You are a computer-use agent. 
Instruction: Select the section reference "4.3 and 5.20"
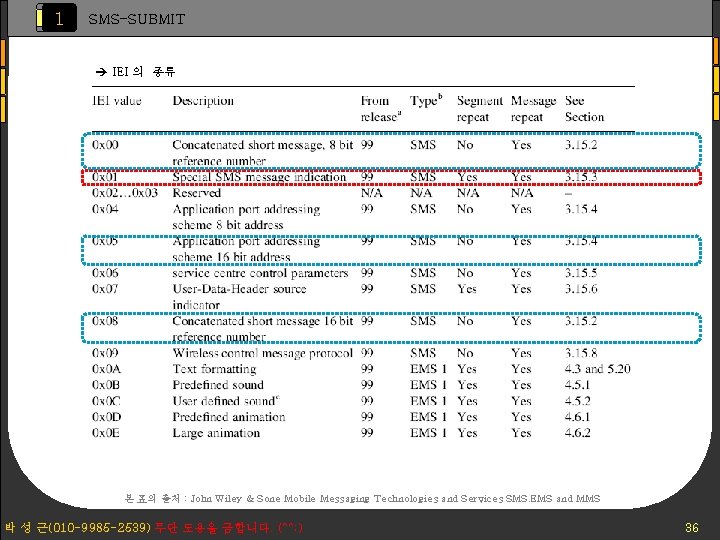pos(597,369)
